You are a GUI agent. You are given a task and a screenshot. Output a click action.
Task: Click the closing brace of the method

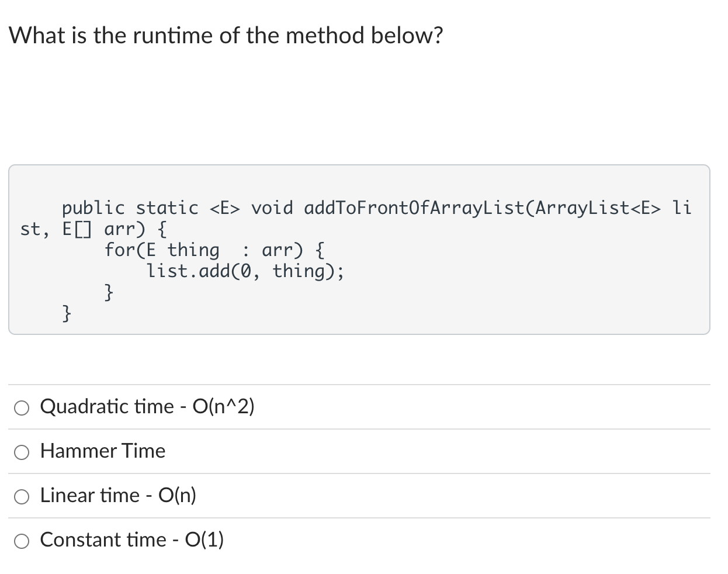coord(65,314)
